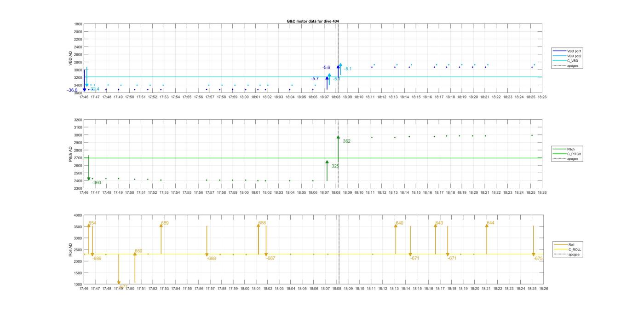
Task: Click the '2200' tick on VBD axis
Action: (x=78, y=39)
